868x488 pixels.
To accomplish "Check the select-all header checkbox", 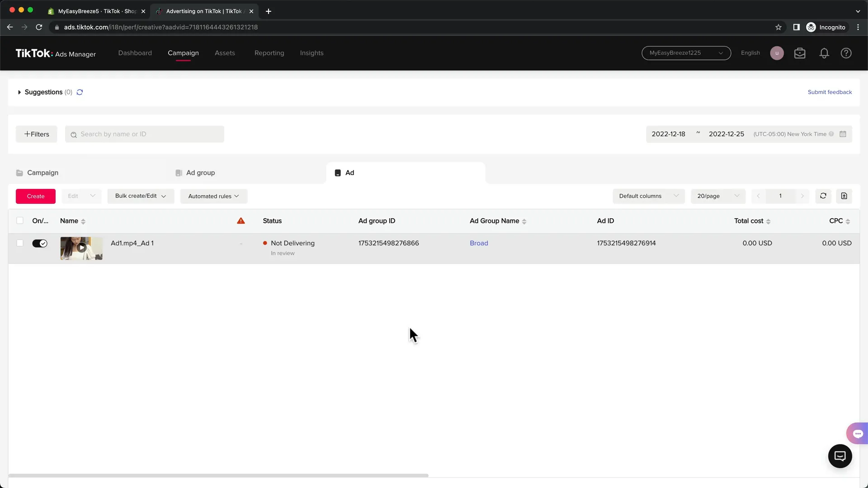I will (x=20, y=221).
